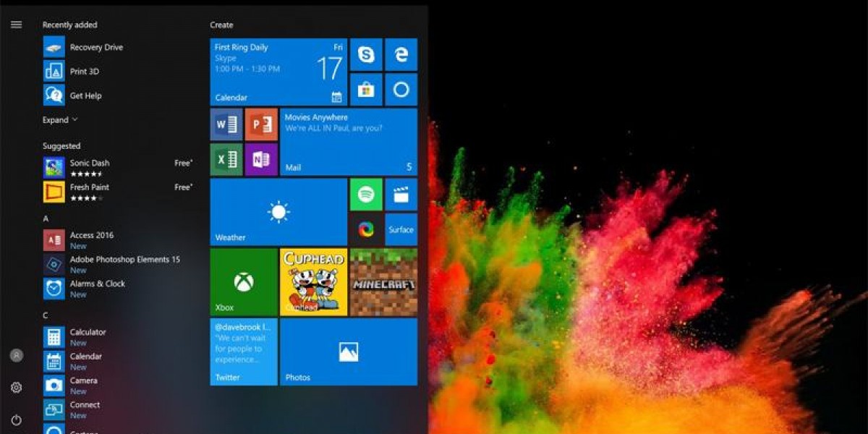The image size is (868, 434).
Task: Launch Word from its tile
Action: pyautogui.click(x=226, y=124)
